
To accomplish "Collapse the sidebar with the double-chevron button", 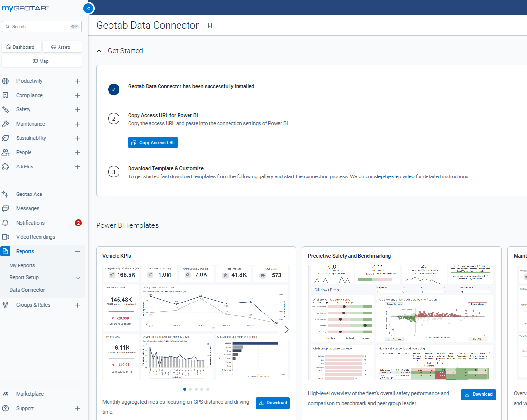I will point(89,8).
